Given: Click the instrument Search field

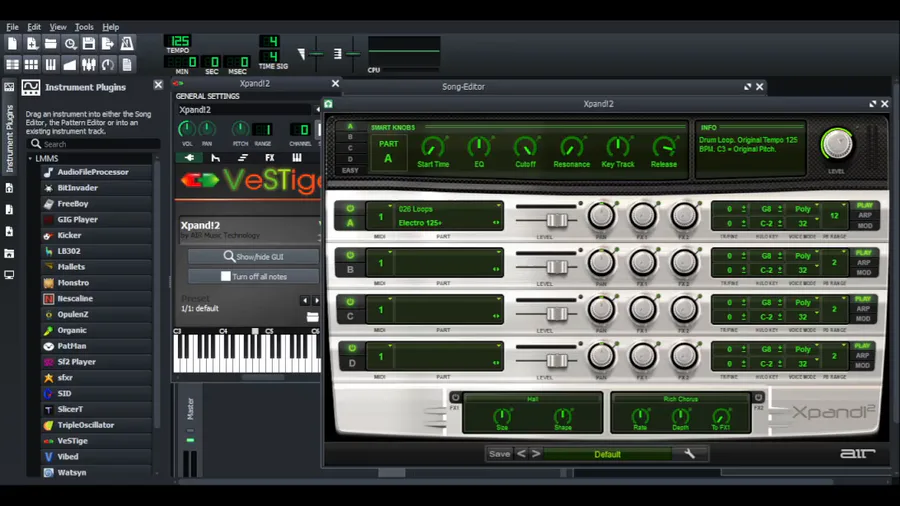Looking at the screenshot, I should (95, 144).
